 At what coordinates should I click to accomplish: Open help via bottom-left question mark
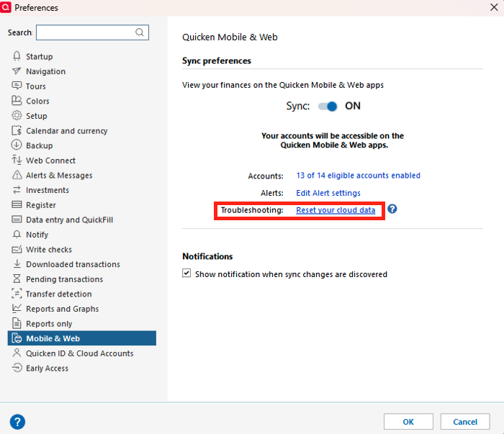[x=18, y=422]
